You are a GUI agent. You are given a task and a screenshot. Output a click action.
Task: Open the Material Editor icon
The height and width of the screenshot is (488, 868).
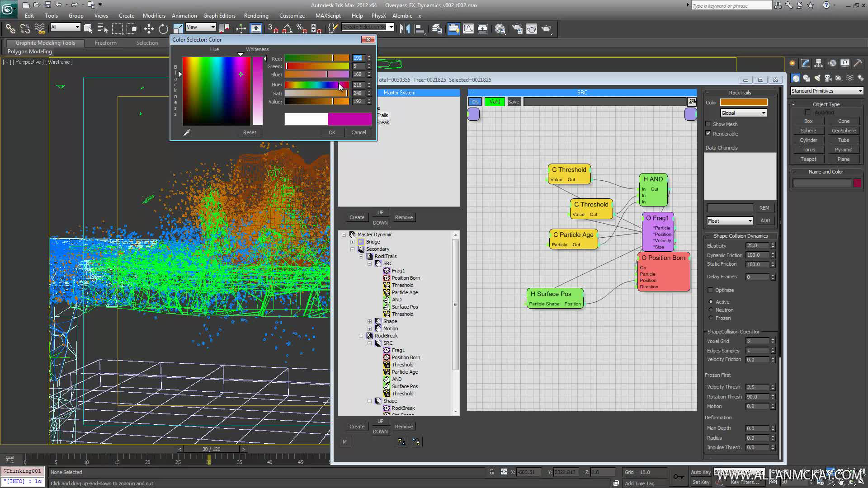pos(500,28)
